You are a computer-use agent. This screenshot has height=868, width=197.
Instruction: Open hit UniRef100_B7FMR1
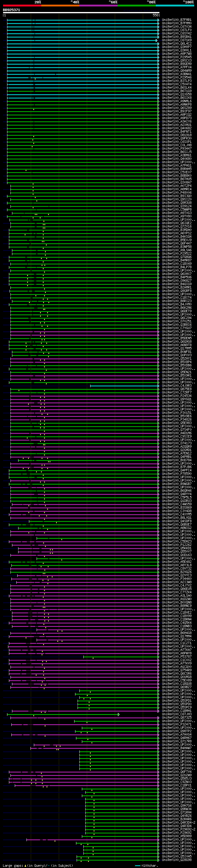point(176,20)
